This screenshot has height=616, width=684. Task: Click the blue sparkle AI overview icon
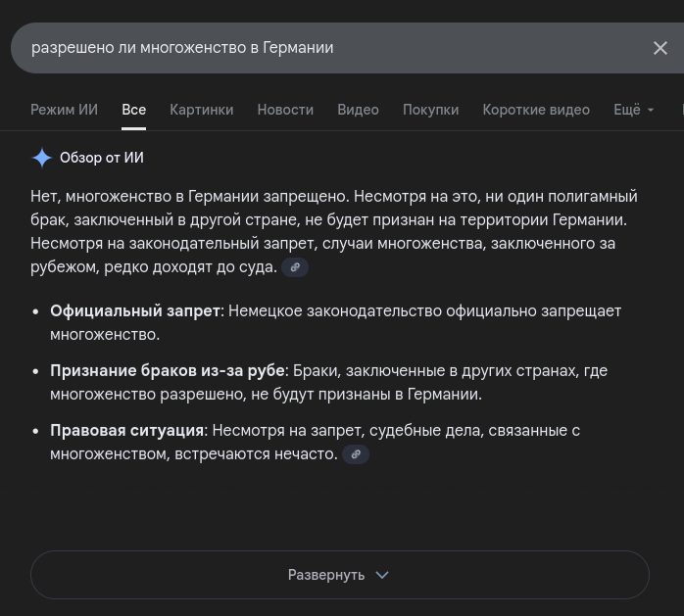point(42,158)
